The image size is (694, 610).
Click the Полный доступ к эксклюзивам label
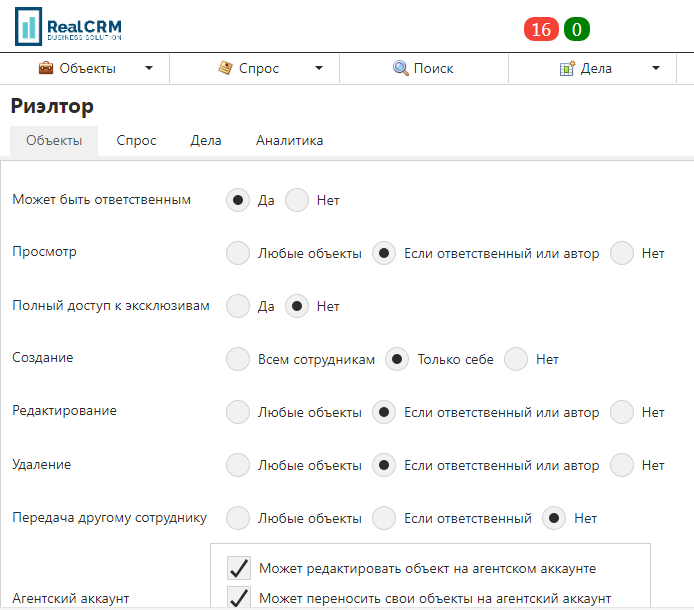[x=111, y=305]
